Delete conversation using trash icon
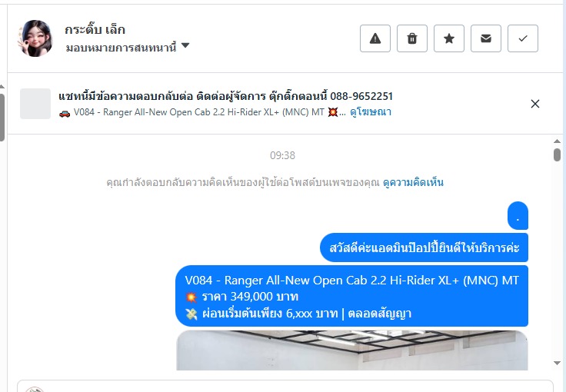The width and height of the screenshot is (566, 392). click(x=412, y=38)
